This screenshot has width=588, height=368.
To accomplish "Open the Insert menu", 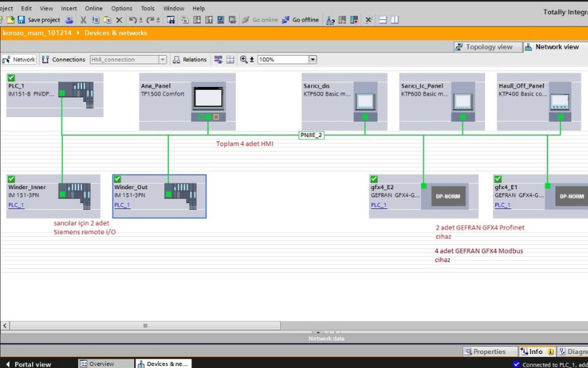I will (69, 8).
